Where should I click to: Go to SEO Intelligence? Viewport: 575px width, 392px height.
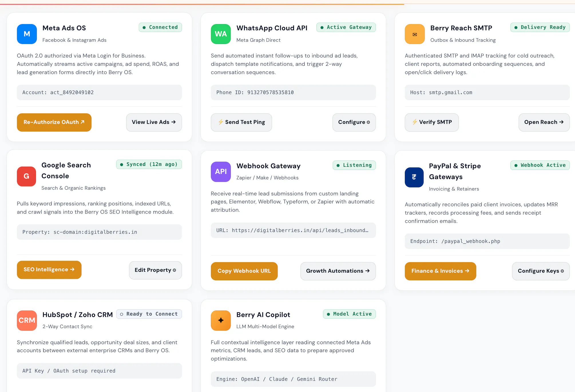point(49,270)
